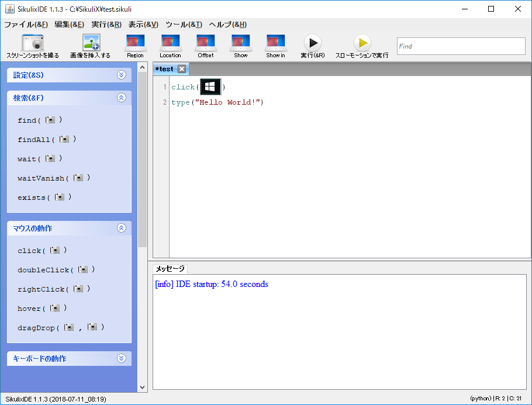The height and width of the screenshot is (405, 532).
Task: Insert the click( ) command from sidebar
Action: pyautogui.click(x=42, y=251)
